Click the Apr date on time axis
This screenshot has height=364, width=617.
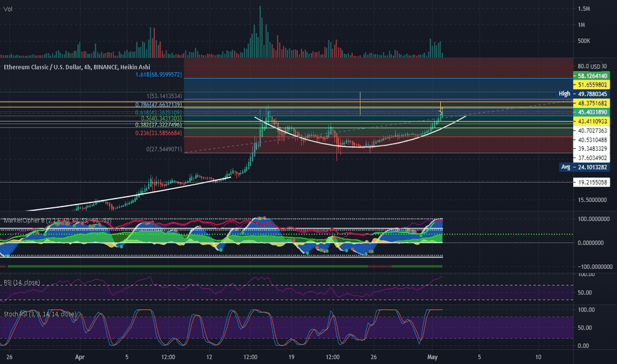pos(80,357)
